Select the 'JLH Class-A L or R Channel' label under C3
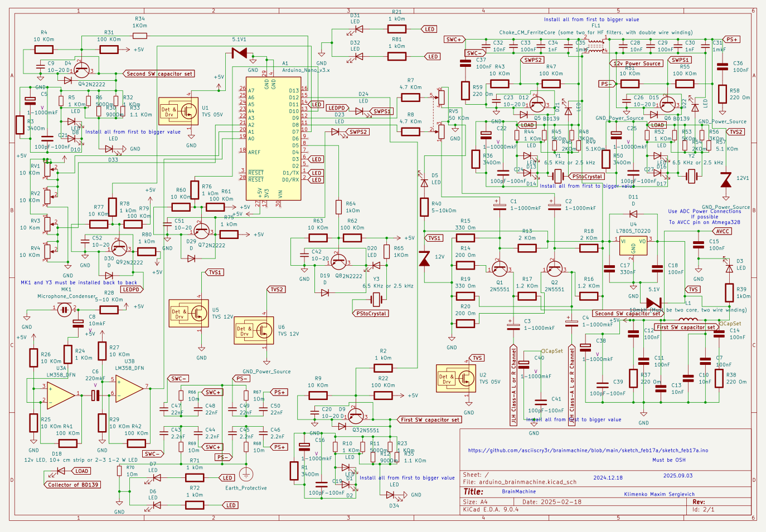The width and height of the screenshot is (766, 532). pos(513,385)
